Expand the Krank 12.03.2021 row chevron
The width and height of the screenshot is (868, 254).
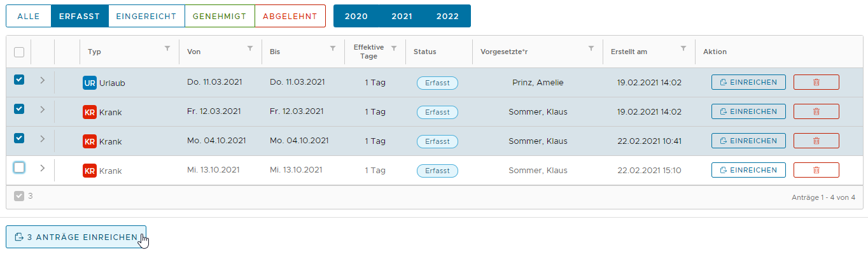[x=43, y=109]
